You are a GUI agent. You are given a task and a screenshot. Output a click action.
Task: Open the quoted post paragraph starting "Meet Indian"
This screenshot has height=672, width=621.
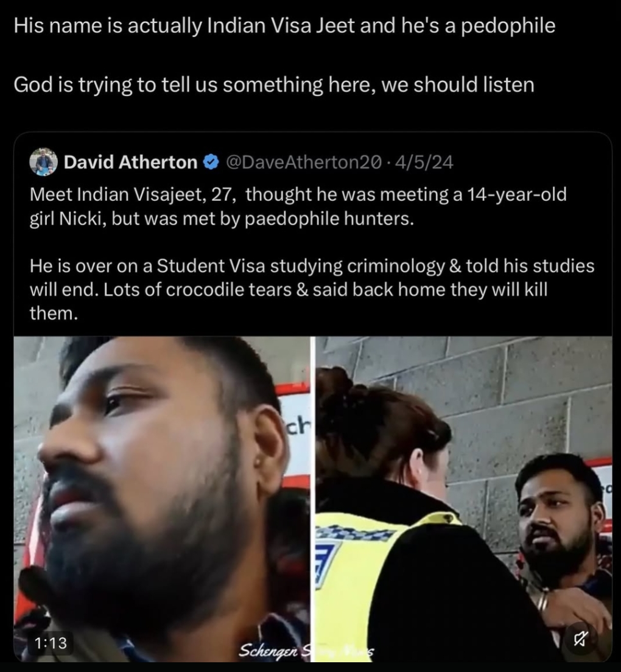pyautogui.click(x=298, y=206)
